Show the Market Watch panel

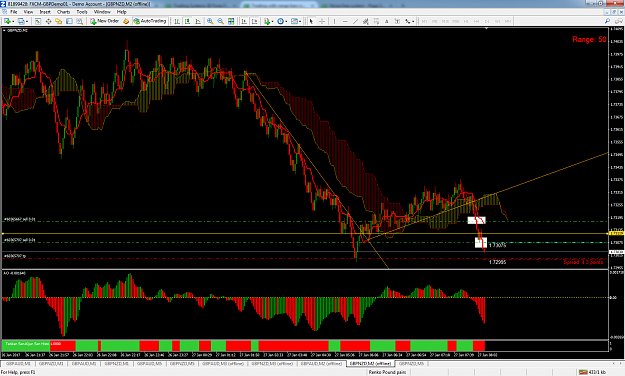[38, 21]
